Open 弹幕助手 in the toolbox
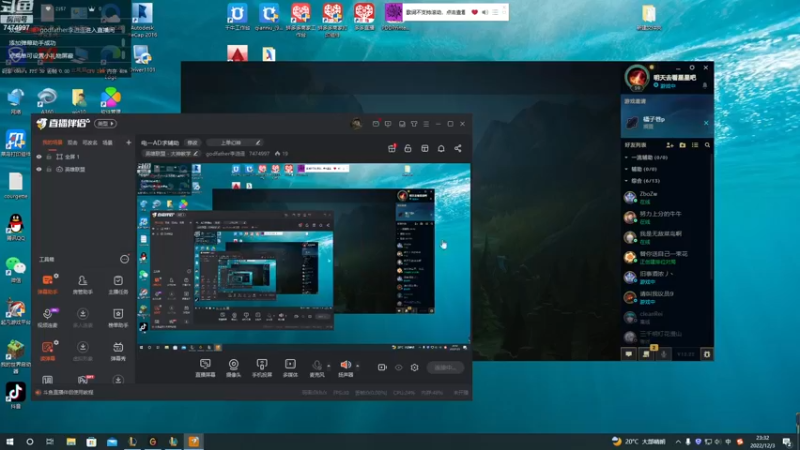The width and height of the screenshot is (800, 450). pyautogui.click(x=47, y=284)
